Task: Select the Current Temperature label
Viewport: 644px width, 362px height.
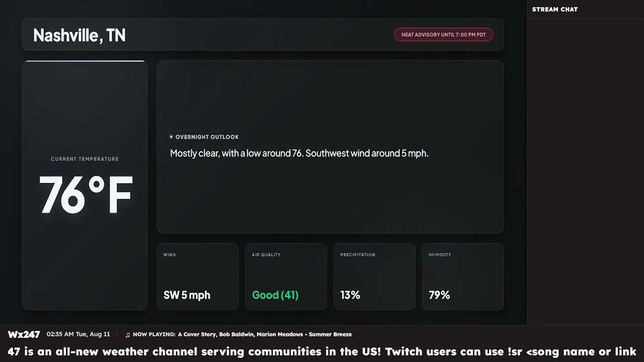Action: coord(85,159)
